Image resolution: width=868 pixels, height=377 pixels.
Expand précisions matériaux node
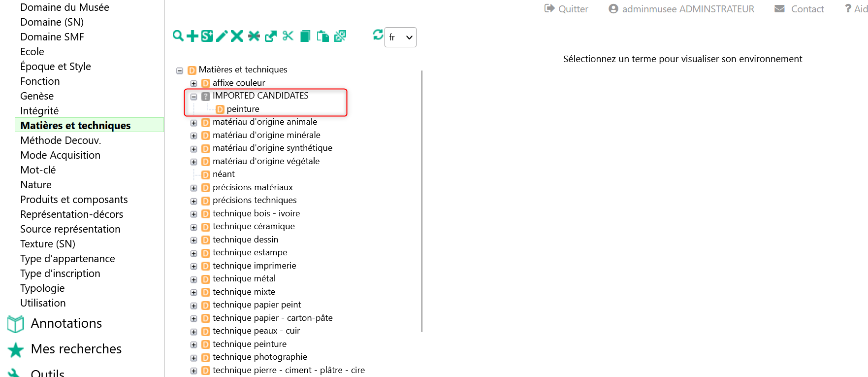click(x=193, y=188)
